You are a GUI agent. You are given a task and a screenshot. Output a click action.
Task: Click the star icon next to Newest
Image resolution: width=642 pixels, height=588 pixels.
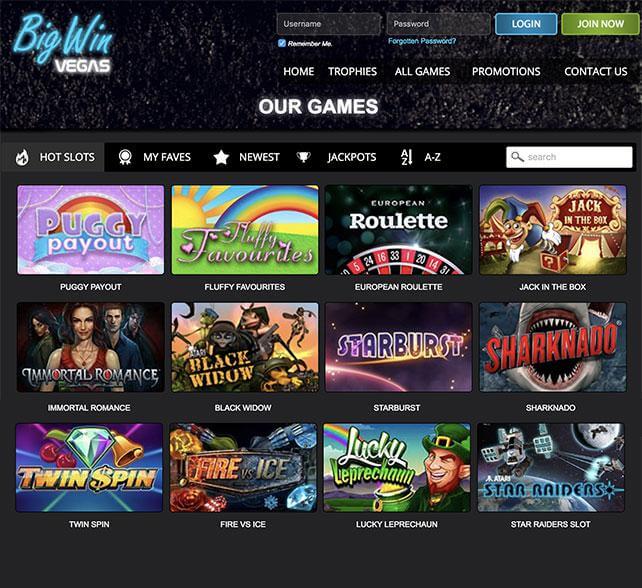coord(221,157)
